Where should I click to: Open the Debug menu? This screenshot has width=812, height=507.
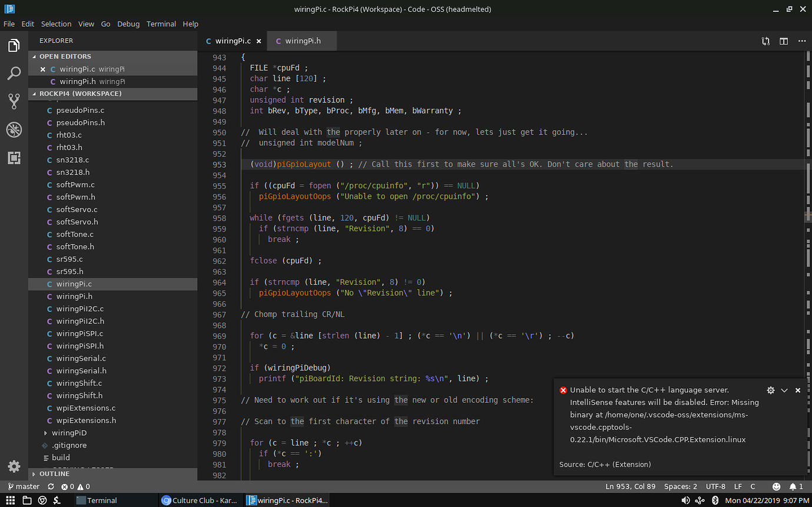pyautogui.click(x=128, y=24)
